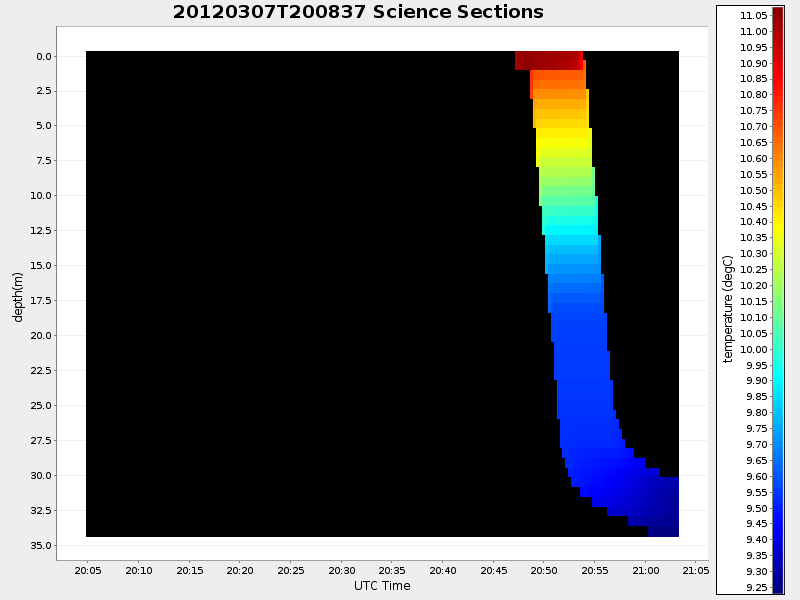Screen dimensions: 800x600
Task: Click colorbar value 10.50
Action: [754, 190]
